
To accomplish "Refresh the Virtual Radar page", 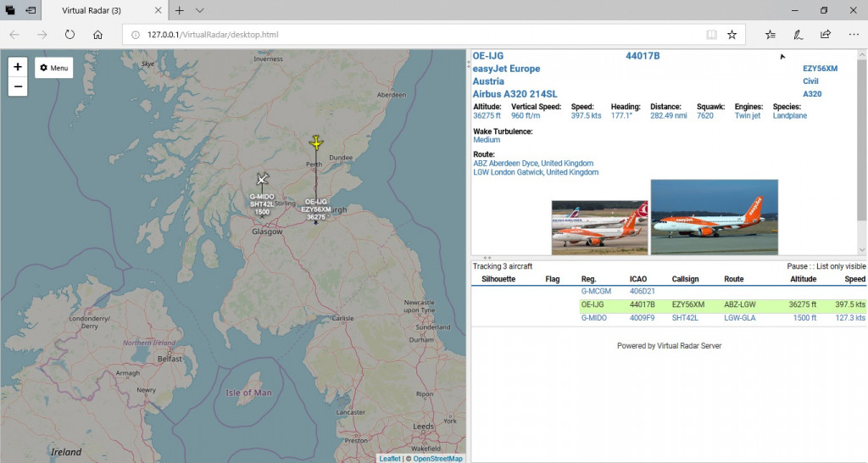I will click(x=70, y=34).
